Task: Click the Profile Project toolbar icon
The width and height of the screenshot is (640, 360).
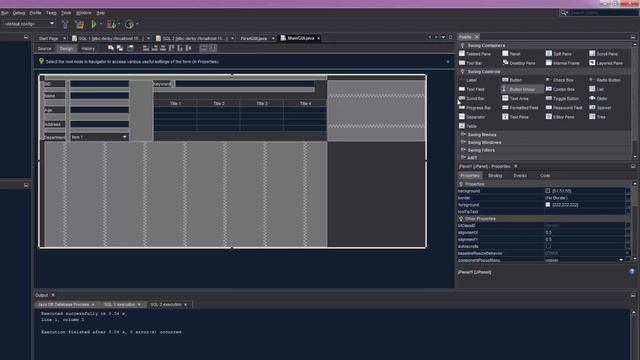Action: [129, 24]
